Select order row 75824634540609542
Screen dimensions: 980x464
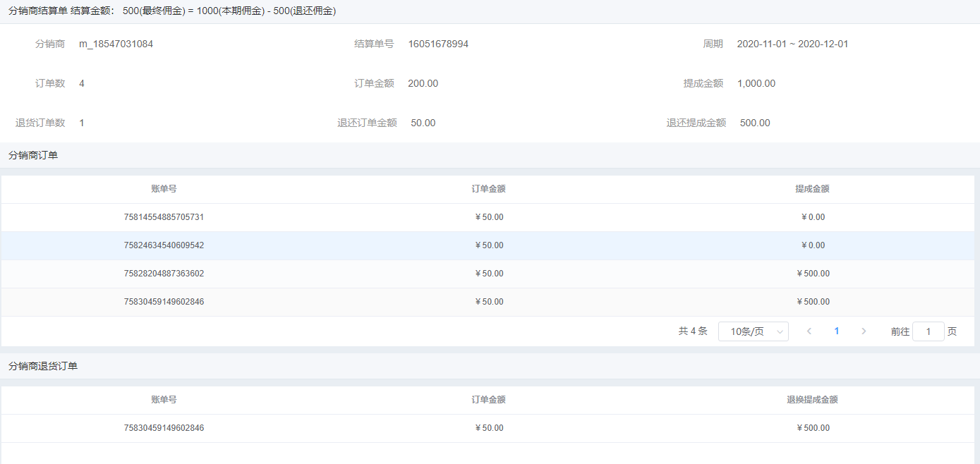(x=164, y=245)
